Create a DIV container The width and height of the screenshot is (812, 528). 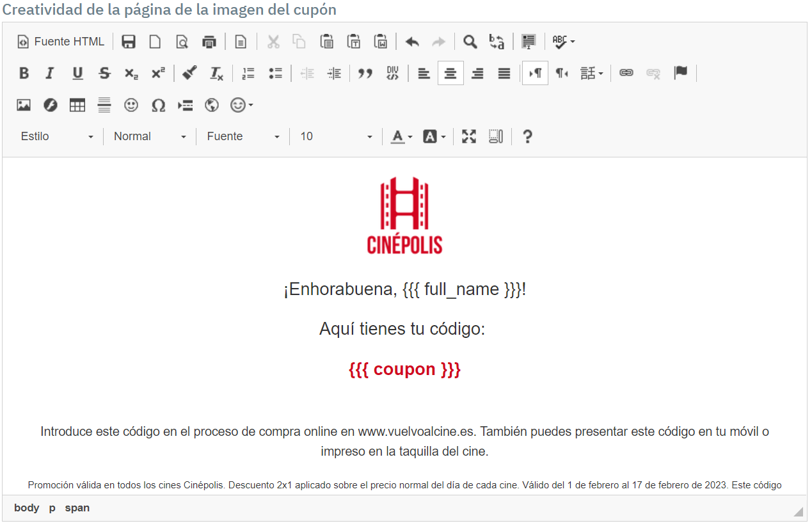pos(392,73)
